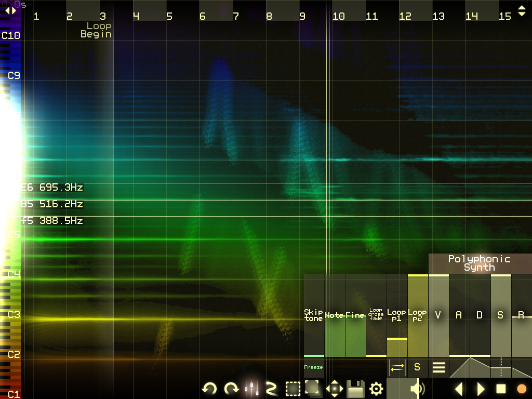Adjust the S sustain slider column
The image size is (532, 399).
[x=501, y=315]
